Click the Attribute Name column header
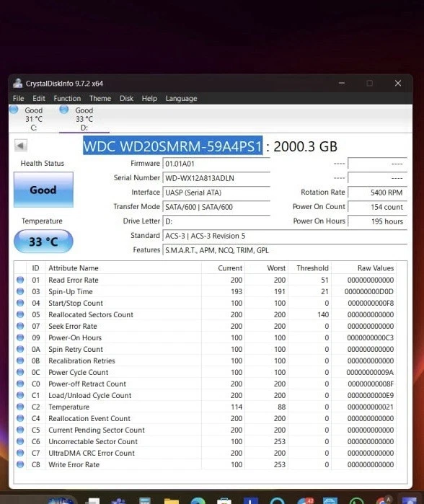Screen dimensions: 424x504 point(123,268)
